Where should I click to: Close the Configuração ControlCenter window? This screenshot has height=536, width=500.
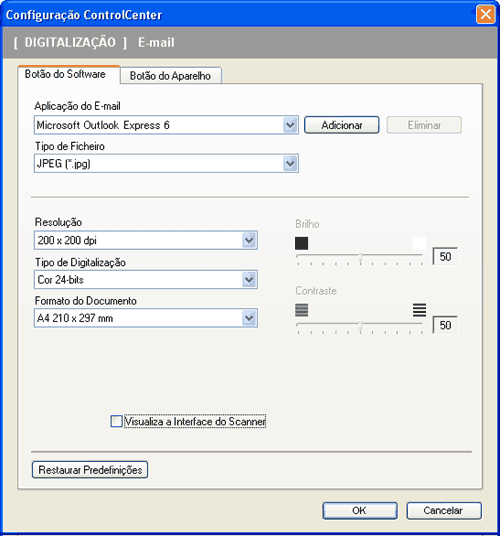[485, 15]
